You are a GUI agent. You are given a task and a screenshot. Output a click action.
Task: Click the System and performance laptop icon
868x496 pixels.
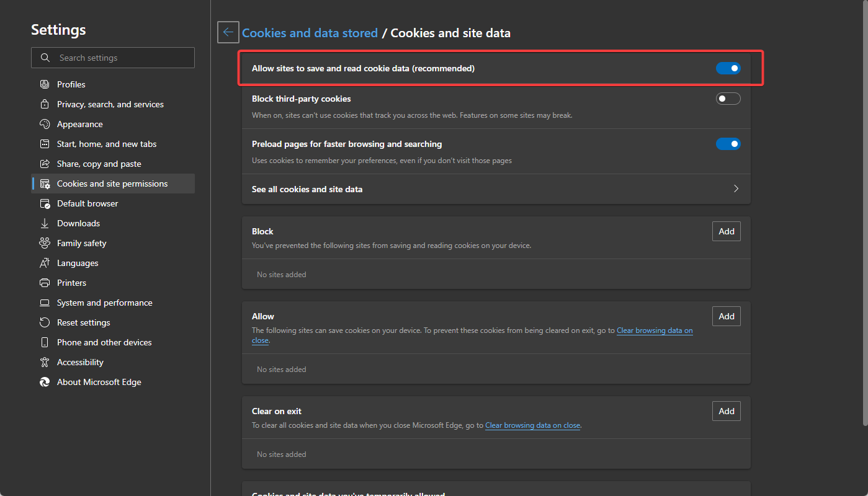tap(45, 303)
